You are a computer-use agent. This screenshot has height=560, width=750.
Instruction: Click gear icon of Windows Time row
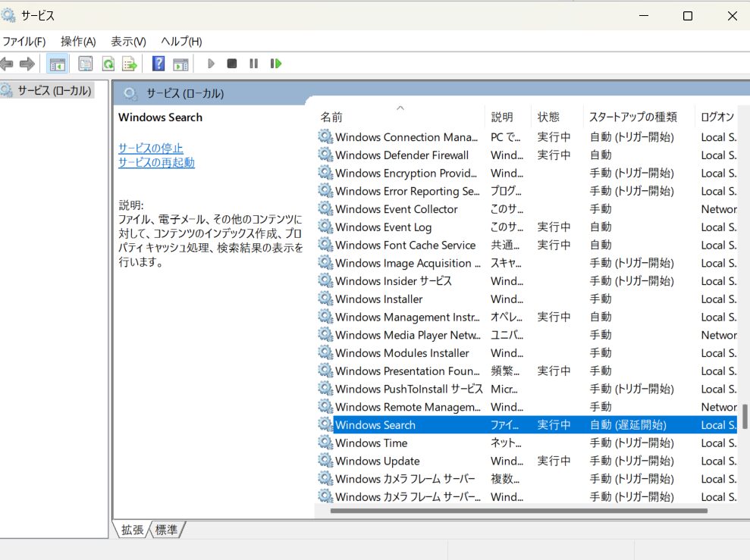coord(326,443)
